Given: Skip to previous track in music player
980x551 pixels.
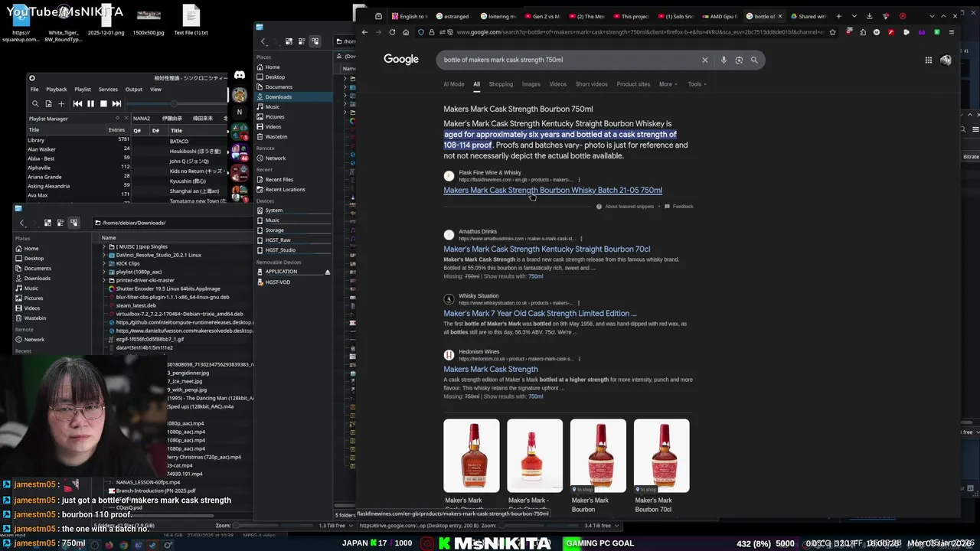Looking at the screenshot, I should (77, 103).
